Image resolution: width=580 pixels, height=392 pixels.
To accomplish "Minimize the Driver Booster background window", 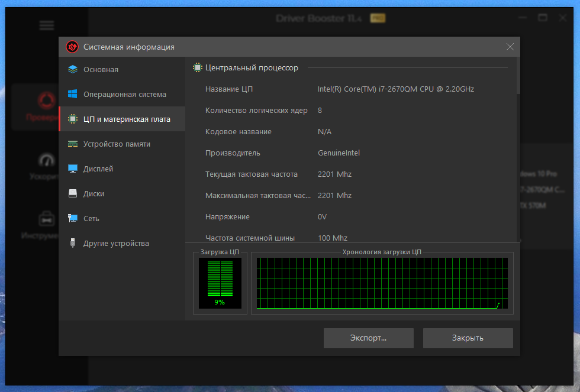I will 522,18.
